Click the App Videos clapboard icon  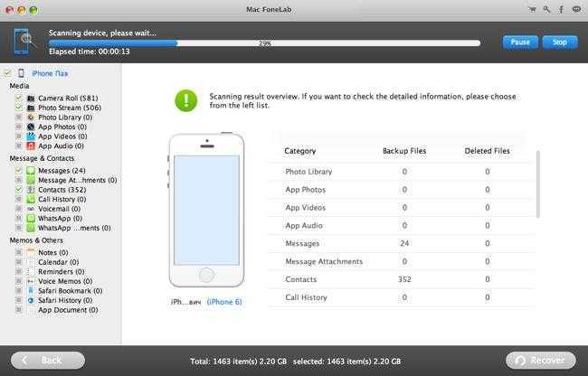tap(31, 136)
